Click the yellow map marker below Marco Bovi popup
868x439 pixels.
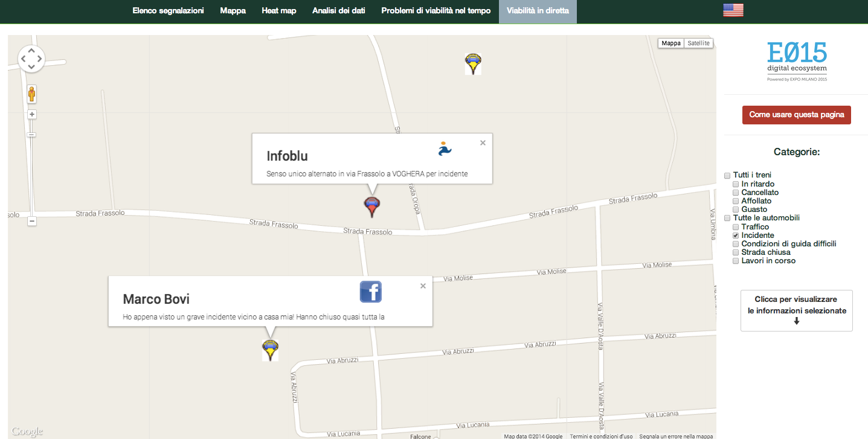click(x=270, y=350)
